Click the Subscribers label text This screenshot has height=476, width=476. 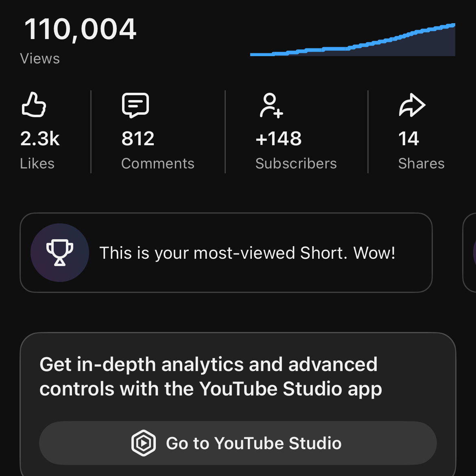coord(296,163)
